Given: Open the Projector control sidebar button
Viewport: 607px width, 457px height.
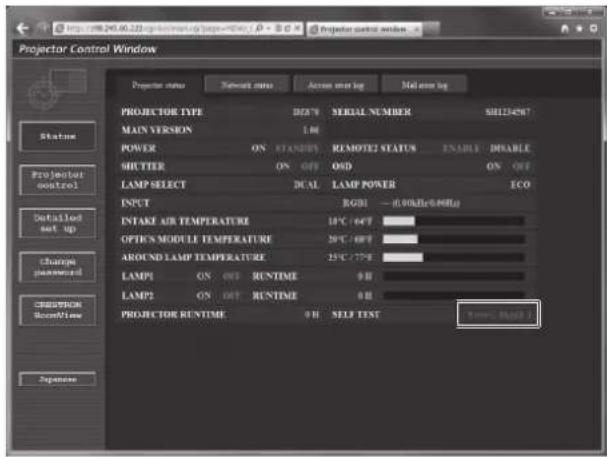Looking at the screenshot, I should coord(58,180).
